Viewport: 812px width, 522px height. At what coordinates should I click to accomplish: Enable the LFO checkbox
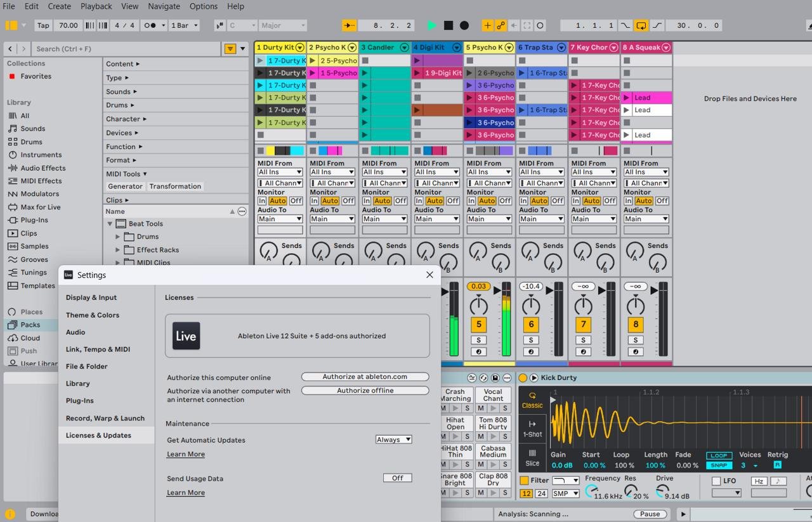pos(716,481)
